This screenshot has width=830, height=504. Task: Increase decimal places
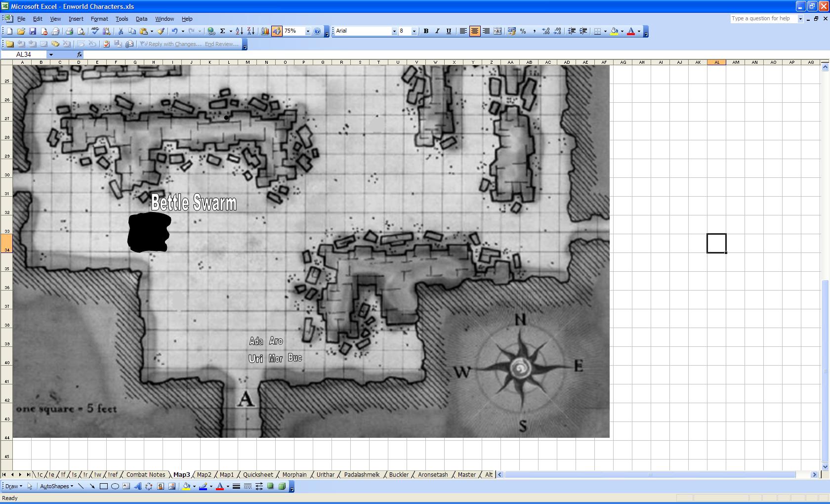click(x=546, y=31)
